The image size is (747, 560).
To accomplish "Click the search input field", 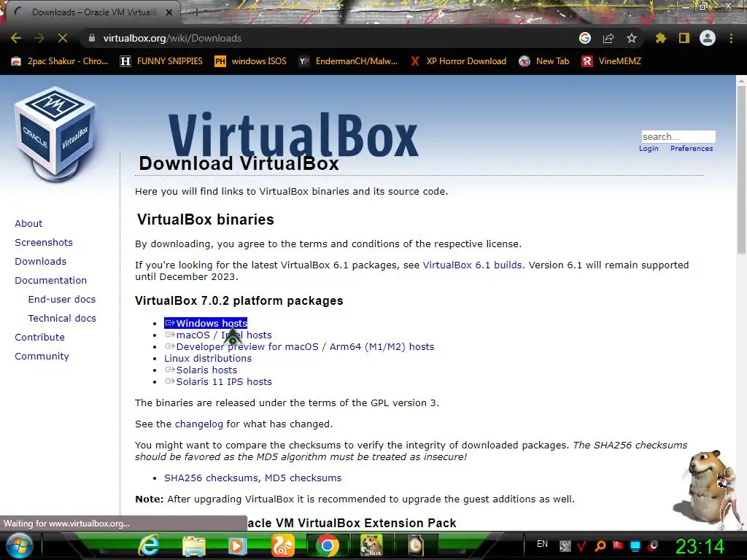I will click(678, 136).
